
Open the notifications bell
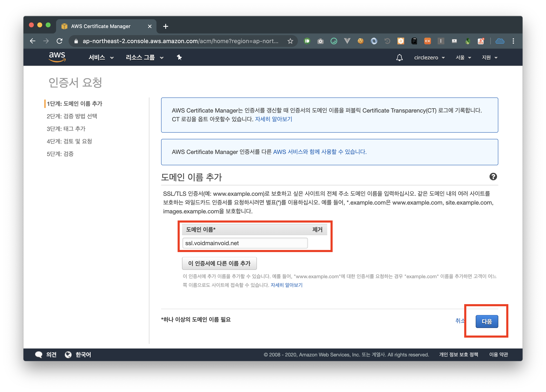click(x=399, y=58)
